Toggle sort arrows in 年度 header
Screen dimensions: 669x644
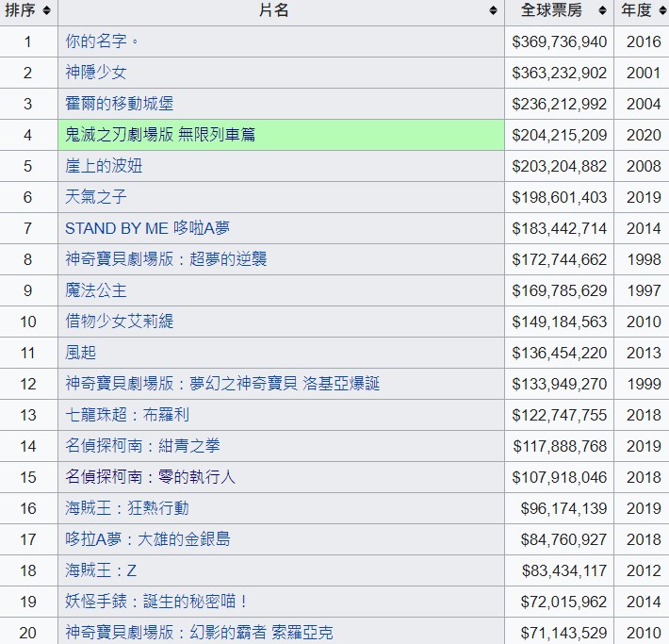(x=659, y=11)
